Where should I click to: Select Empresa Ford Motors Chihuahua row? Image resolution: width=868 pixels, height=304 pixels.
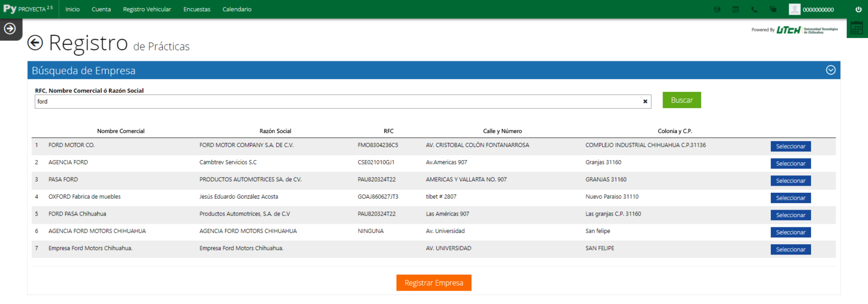coord(790,250)
